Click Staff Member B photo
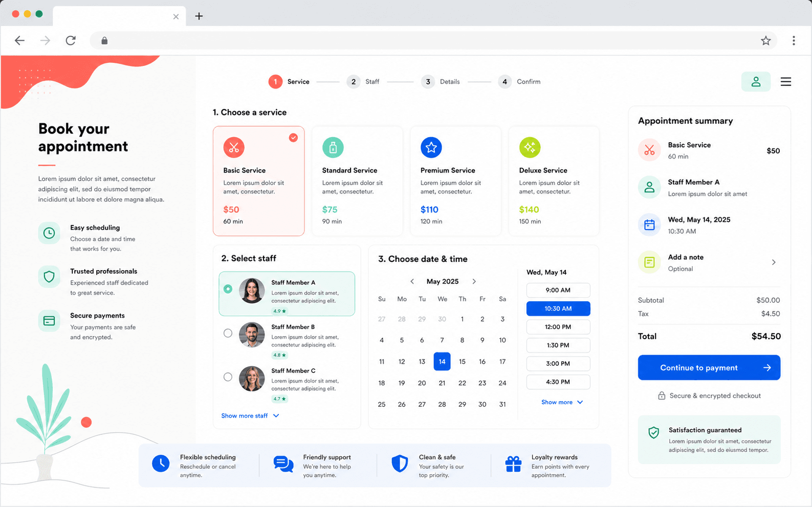Screen dimensions: 812x507 252,335
